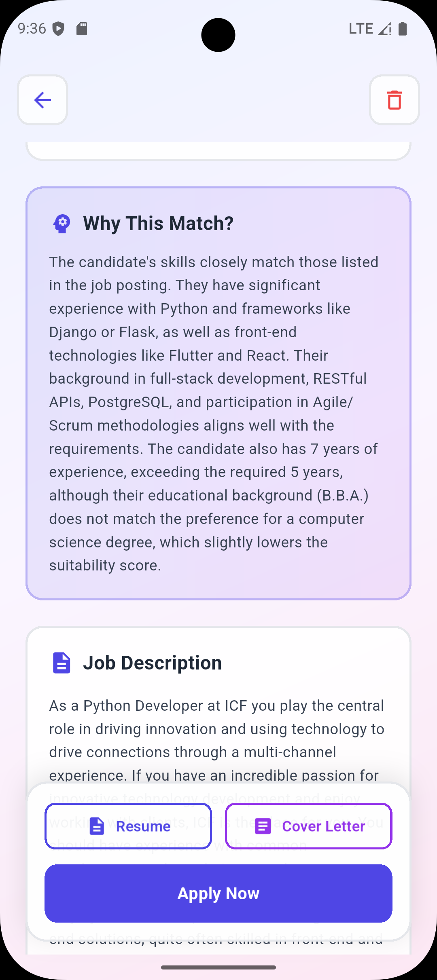Click the AI brain icon beside Why This Match

click(62, 223)
